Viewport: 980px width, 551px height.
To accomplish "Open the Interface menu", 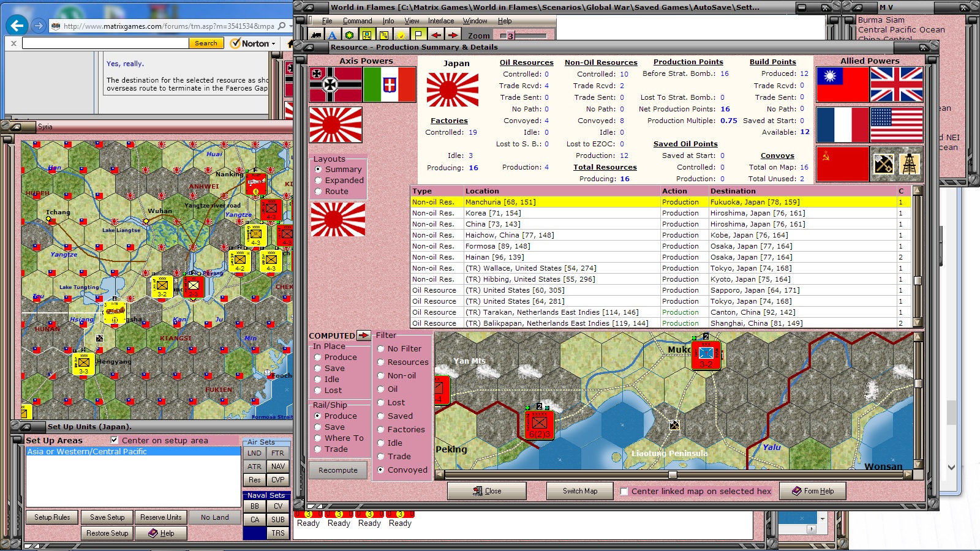I will click(x=440, y=20).
